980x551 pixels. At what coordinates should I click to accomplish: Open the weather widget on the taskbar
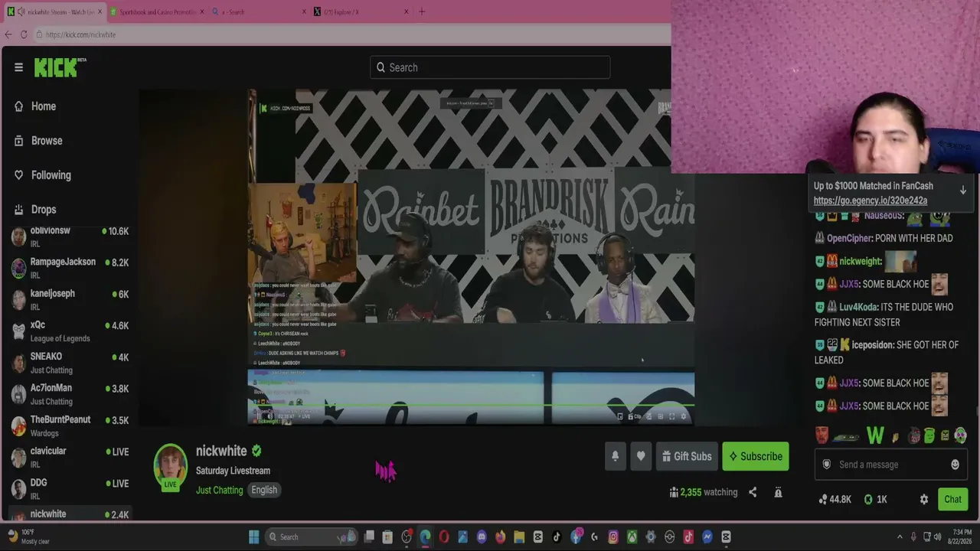coord(30,536)
